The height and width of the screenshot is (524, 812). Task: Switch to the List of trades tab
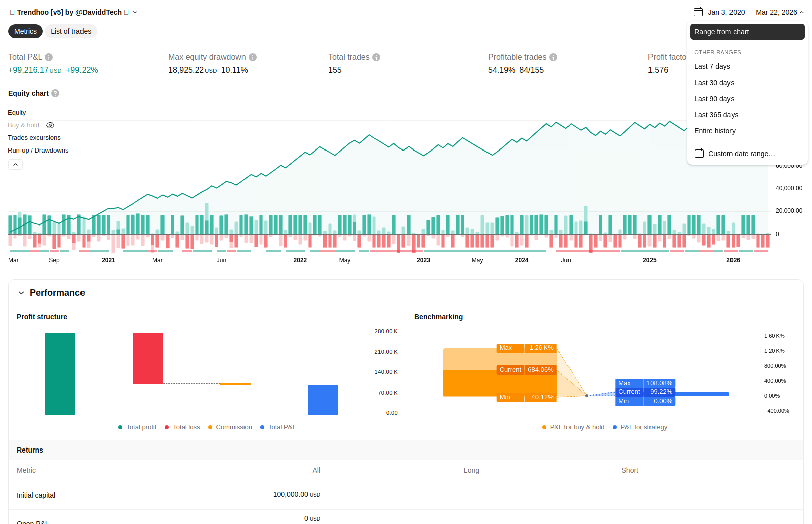(x=71, y=31)
